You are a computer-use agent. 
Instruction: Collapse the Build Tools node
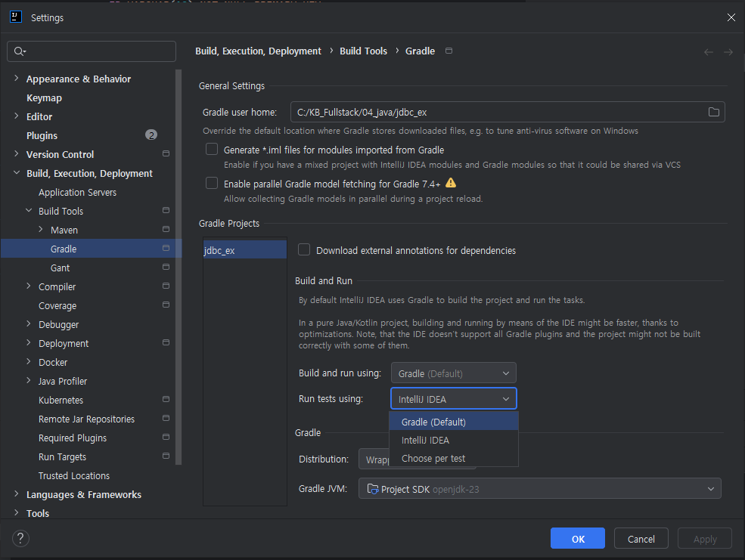(x=29, y=210)
